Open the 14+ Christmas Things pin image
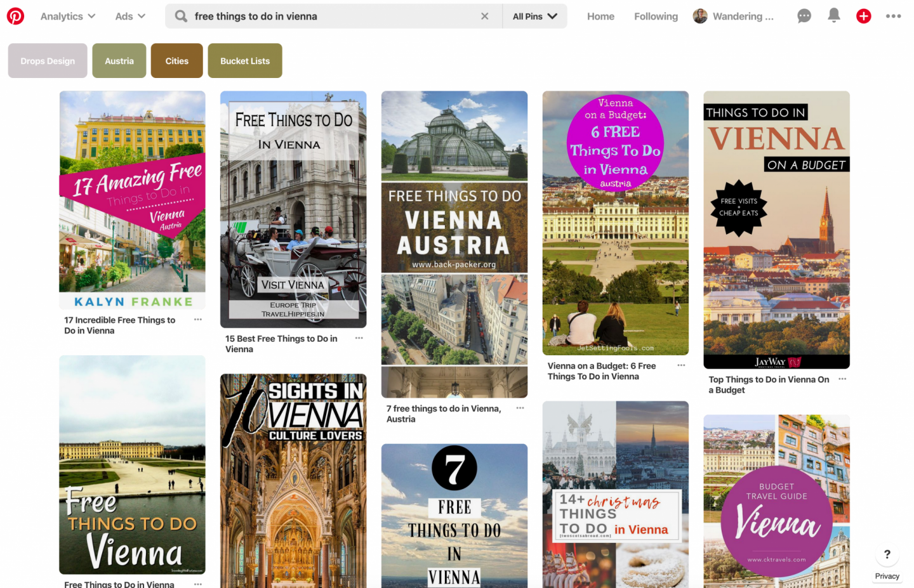 click(616, 495)
